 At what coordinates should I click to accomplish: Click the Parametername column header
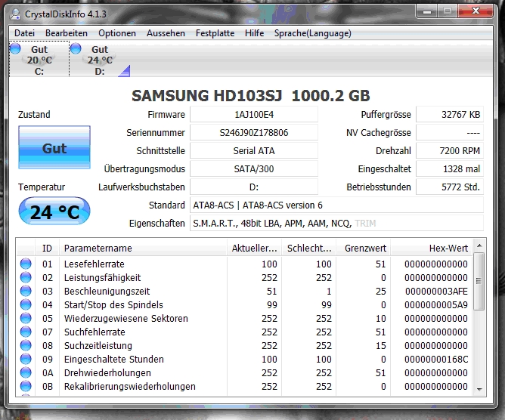pyautogui.click(x=144, y=248)
